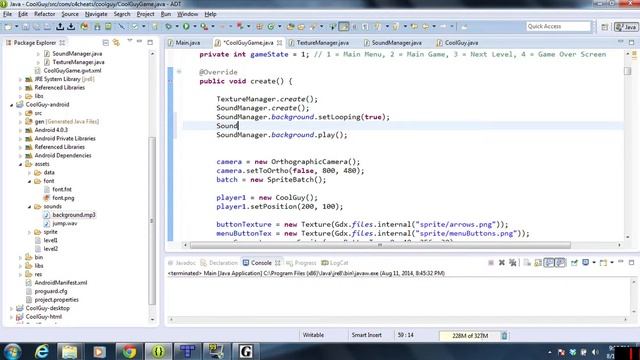This screenshot has width=640, height=360.
Task: Click the heap status memory bar
Action: pyautogui.click(x=469, y=336)
